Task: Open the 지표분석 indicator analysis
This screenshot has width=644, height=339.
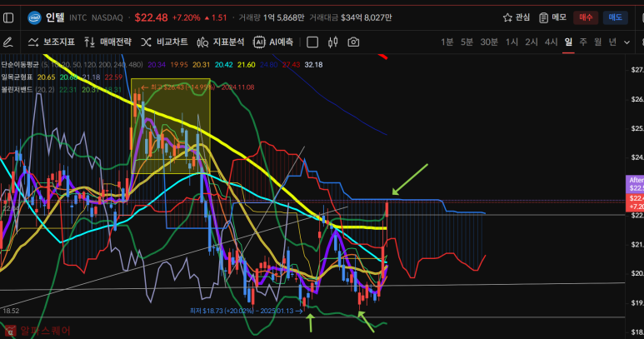Action: [x=221, y=42]
